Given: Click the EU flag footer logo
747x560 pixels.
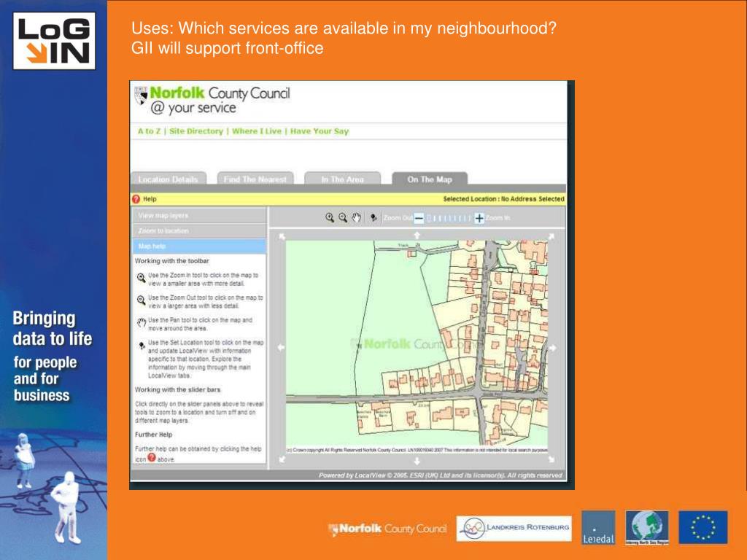Looking at the screenshot, I should [x=703, y=527].
